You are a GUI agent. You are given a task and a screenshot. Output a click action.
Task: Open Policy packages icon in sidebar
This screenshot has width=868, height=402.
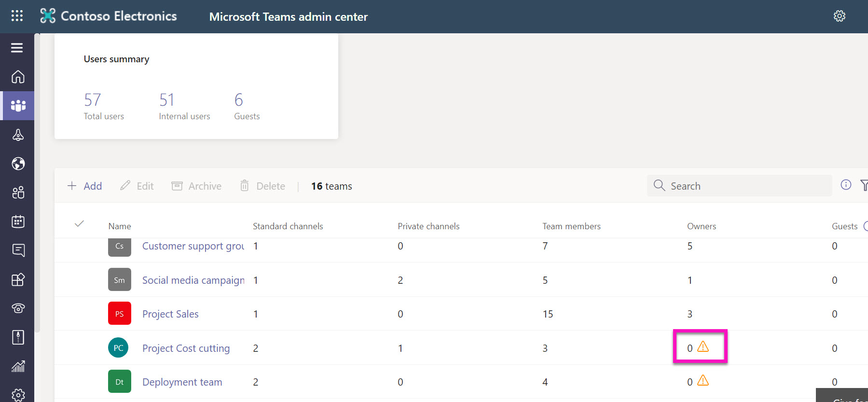[x=18, y=337]
